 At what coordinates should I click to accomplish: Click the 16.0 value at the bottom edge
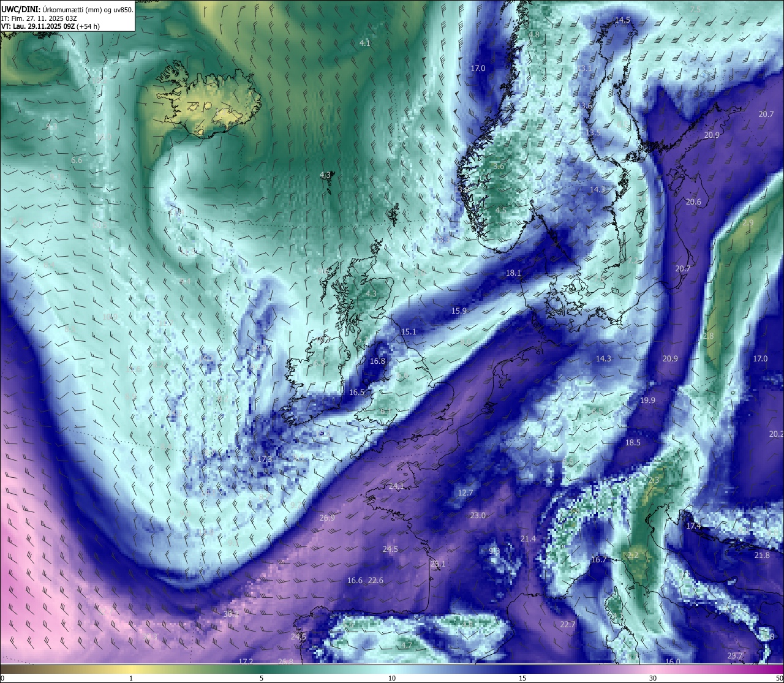click(x=673, y=662)
